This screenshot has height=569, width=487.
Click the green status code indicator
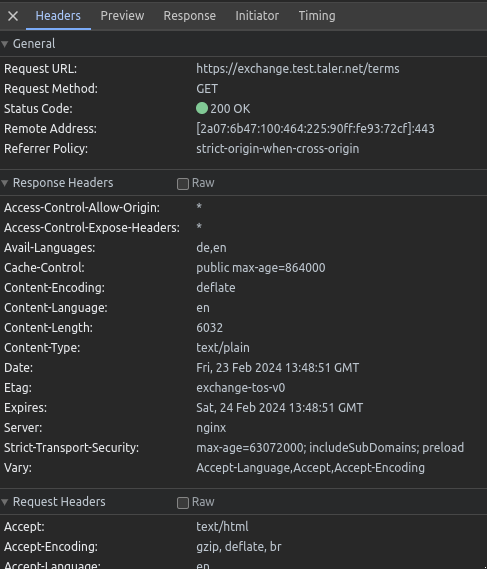tap(202, 109)
